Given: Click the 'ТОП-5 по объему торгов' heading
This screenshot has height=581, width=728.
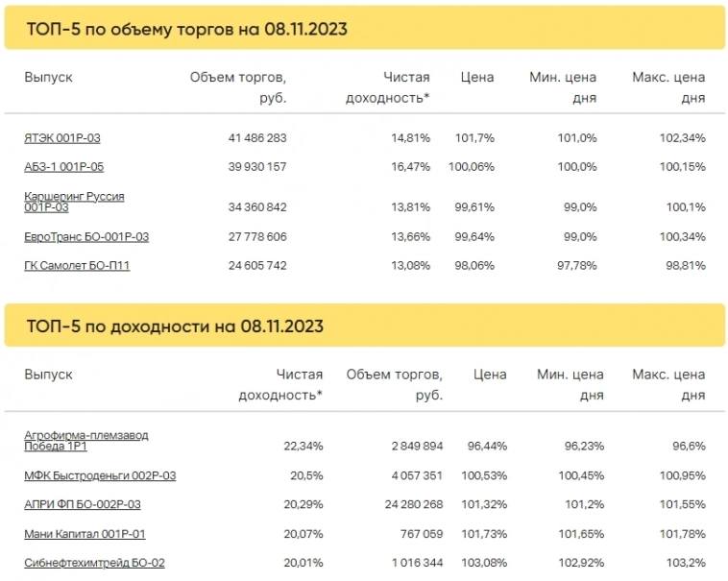Looking at the screenshot, I should (185, 30).
